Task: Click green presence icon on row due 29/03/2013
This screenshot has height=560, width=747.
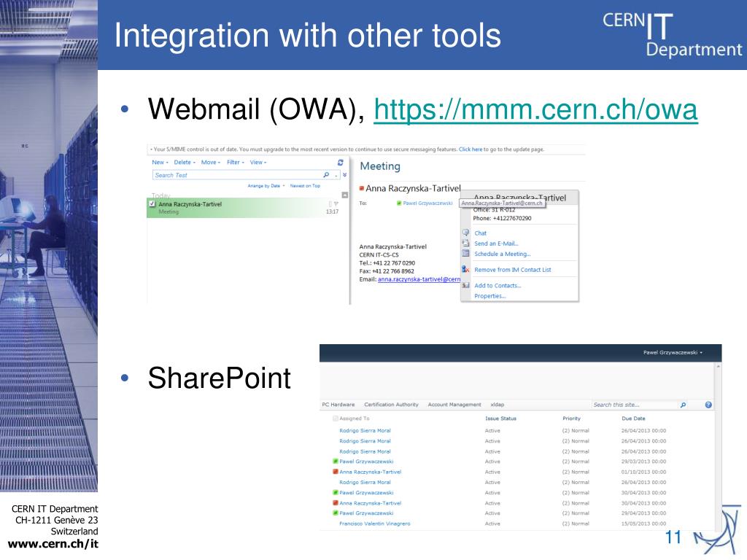Action: click(336, 462)
